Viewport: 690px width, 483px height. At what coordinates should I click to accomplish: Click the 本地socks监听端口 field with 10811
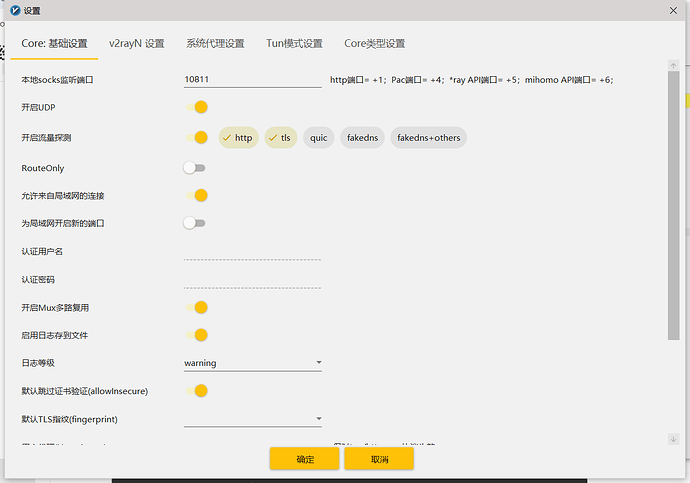253,80
